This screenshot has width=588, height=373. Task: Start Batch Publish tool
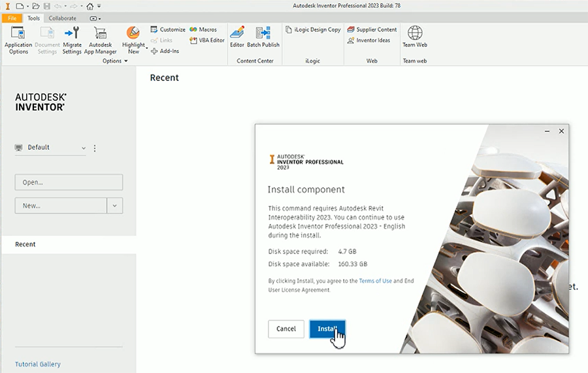pos(263,37)
